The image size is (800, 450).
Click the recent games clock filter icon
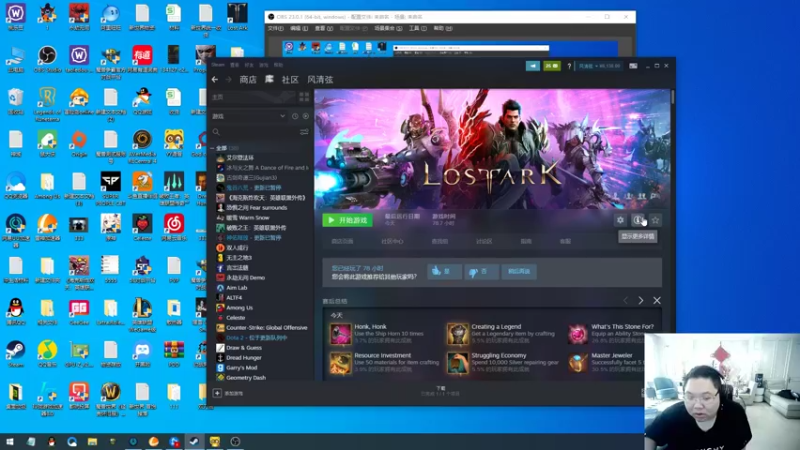(x=295, y=116)
